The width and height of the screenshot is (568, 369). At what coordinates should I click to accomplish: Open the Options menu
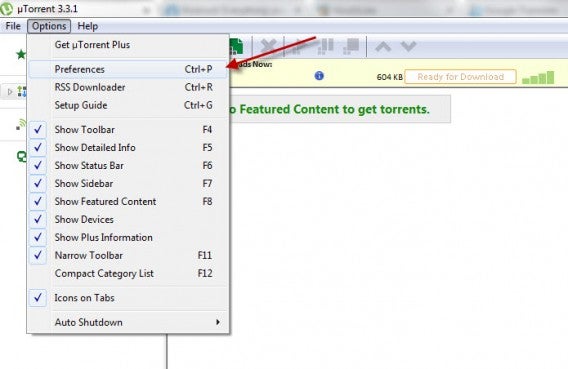point(49,26)
